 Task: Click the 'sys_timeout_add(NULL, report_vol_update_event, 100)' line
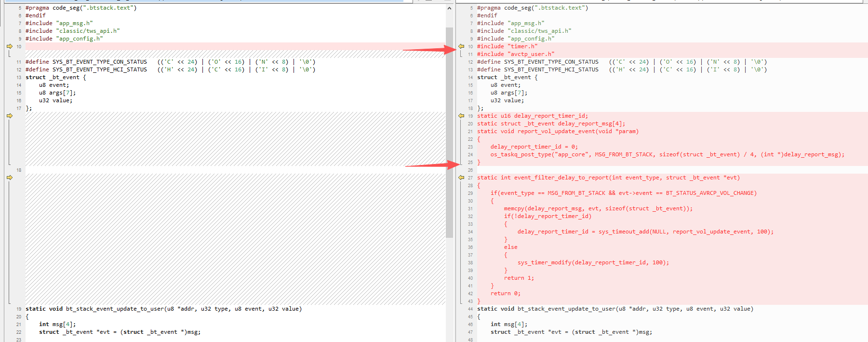tap(645, 232)
